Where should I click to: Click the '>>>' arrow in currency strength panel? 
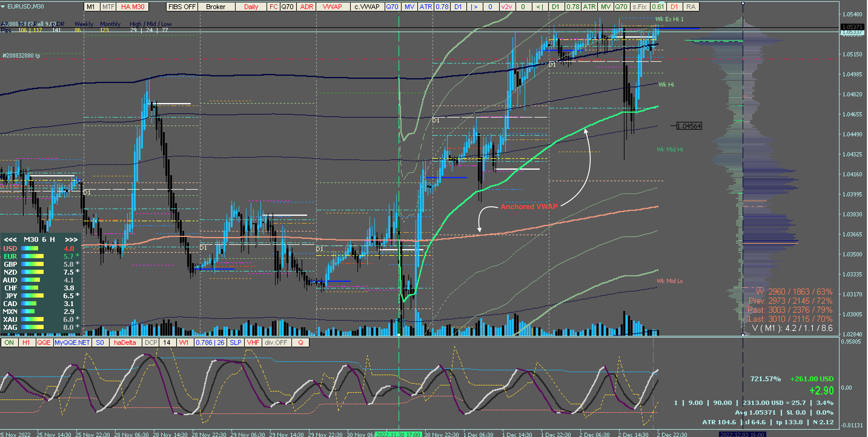coord(71,239)
